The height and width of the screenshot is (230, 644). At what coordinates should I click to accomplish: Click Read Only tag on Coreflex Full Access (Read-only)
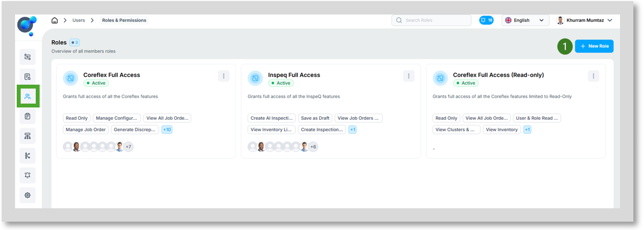[446, 118]
